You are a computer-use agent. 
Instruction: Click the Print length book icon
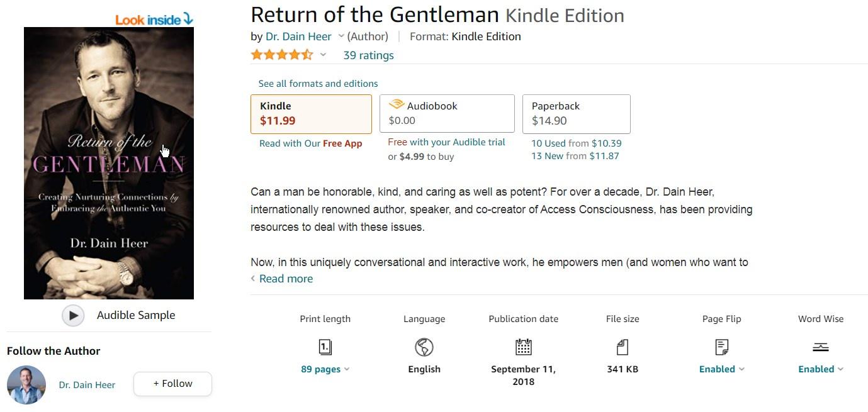tap(325, 347)
